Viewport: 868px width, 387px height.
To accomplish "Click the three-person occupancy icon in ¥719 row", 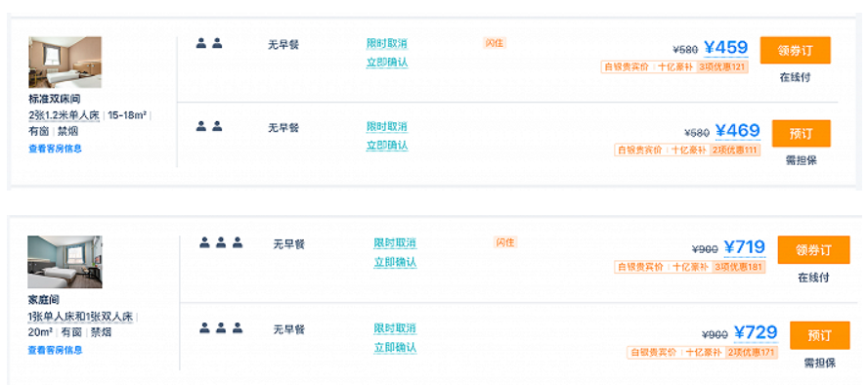I will coord(221,242).
